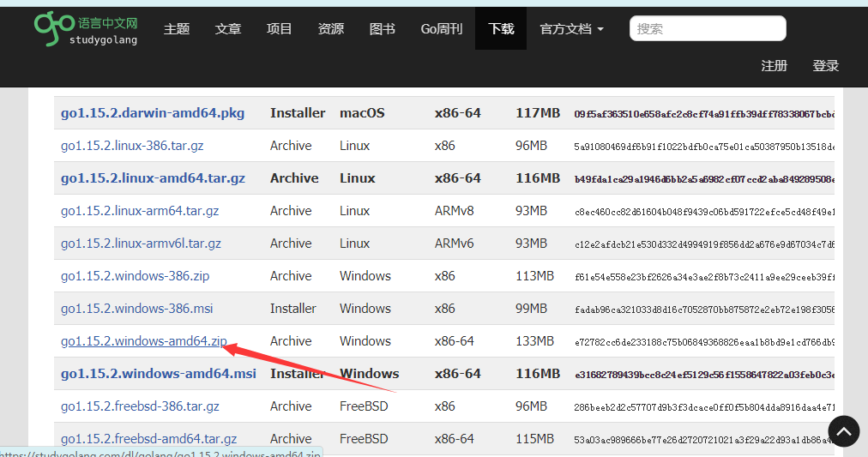Expand the 官方文档 dropdown menu
Screen dimensions: 868x457
pyautogui.click(x=571, y=29)
